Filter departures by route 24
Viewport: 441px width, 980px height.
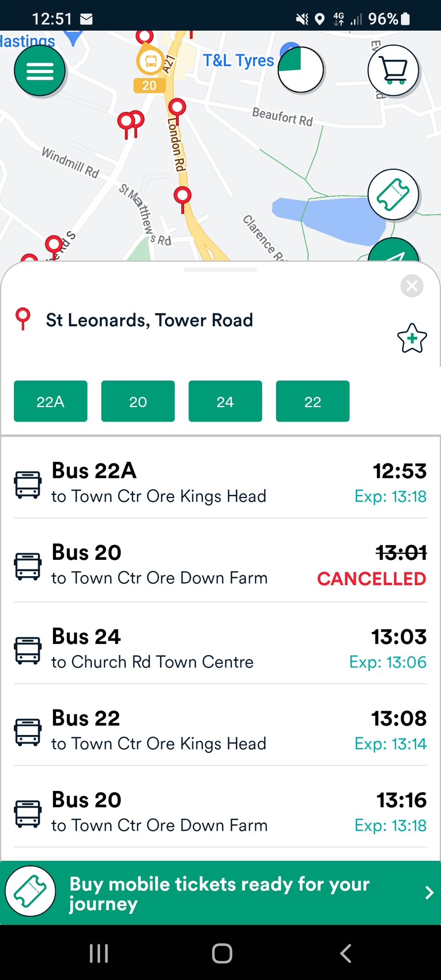pos(225,401)
